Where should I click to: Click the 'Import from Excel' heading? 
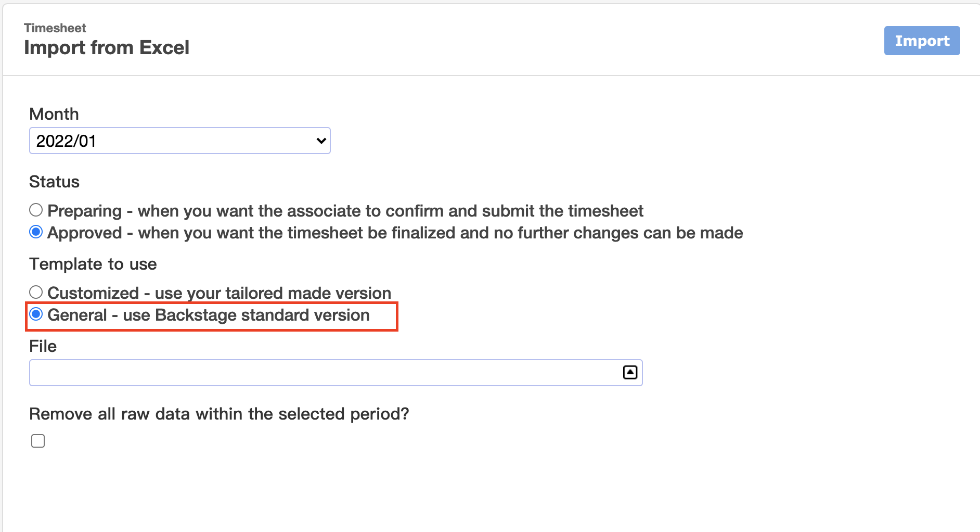107,47
